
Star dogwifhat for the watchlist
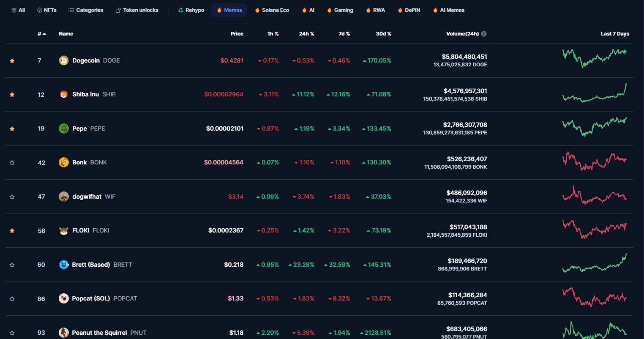[x=12, y=197]
